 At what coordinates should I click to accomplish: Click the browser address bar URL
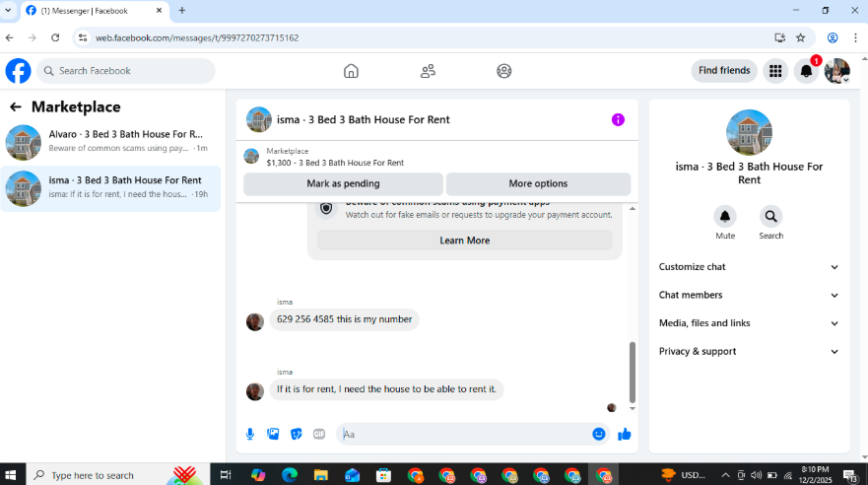(x=197, y=37)
